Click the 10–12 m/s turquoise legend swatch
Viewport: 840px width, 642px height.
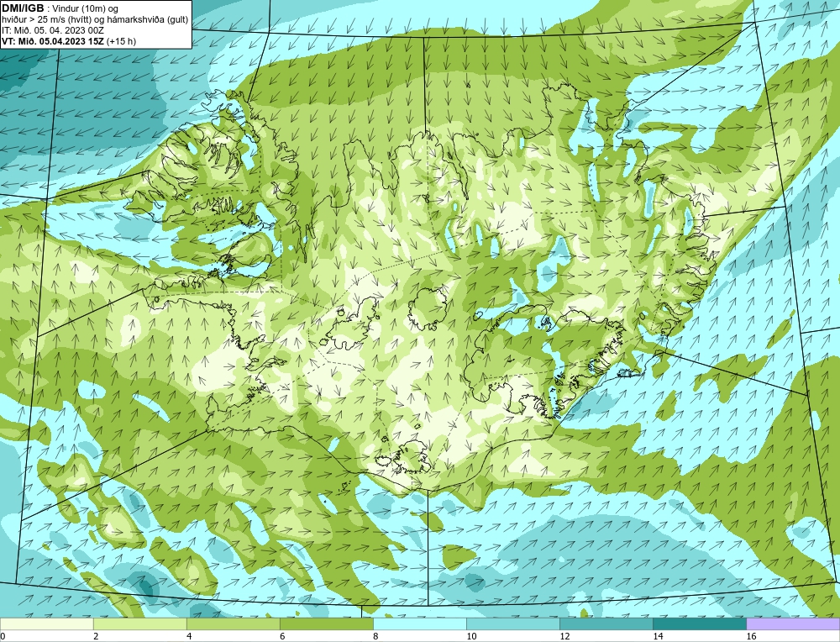pyautogui.click(x=512, y=624)
